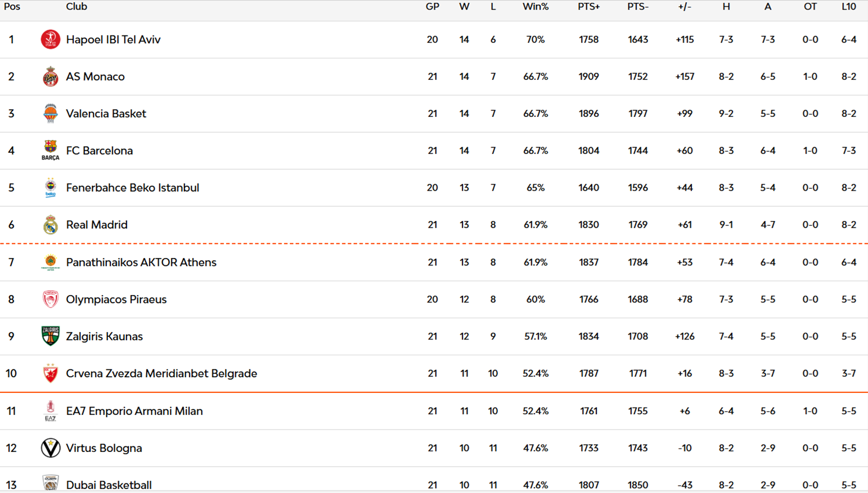Screen dimensions: 868x493
Task: Sort table by PTS+ column header
Action: [x=588, y=7]
